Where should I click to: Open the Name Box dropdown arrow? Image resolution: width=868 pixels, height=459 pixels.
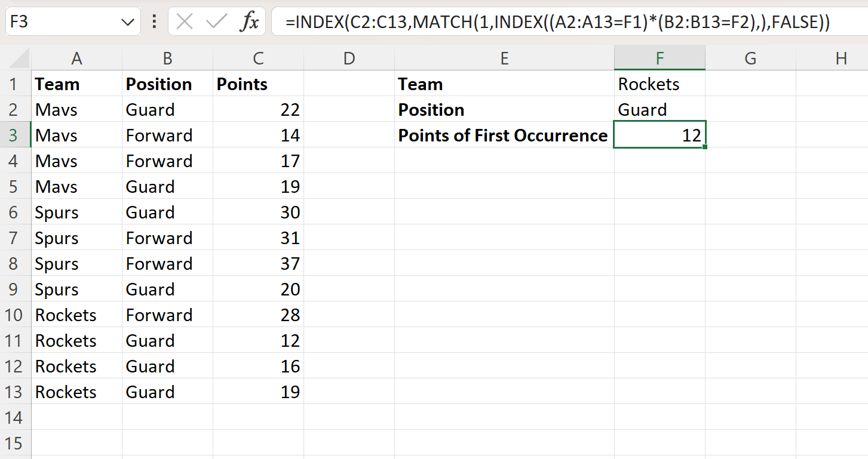[127, 23]
